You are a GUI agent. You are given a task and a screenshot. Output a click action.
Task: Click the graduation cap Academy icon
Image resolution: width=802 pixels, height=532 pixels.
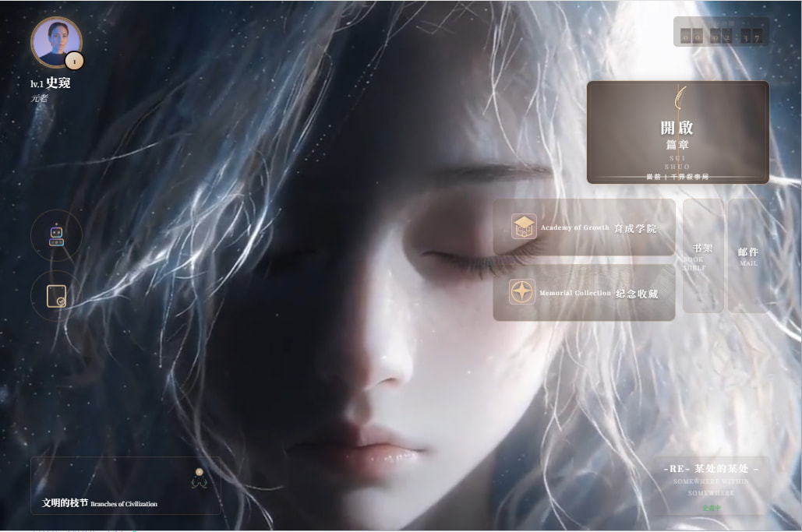[524, 227]
